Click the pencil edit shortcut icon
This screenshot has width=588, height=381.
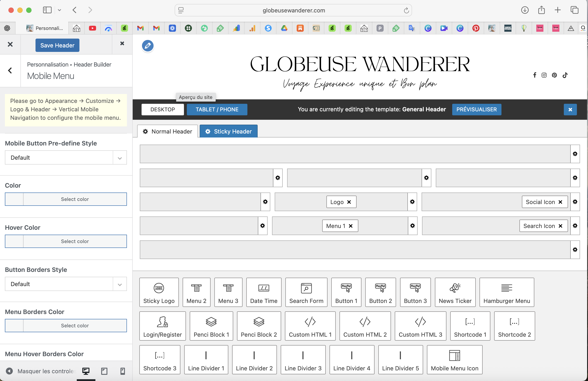pyautogui.click(x=148, y=46)
